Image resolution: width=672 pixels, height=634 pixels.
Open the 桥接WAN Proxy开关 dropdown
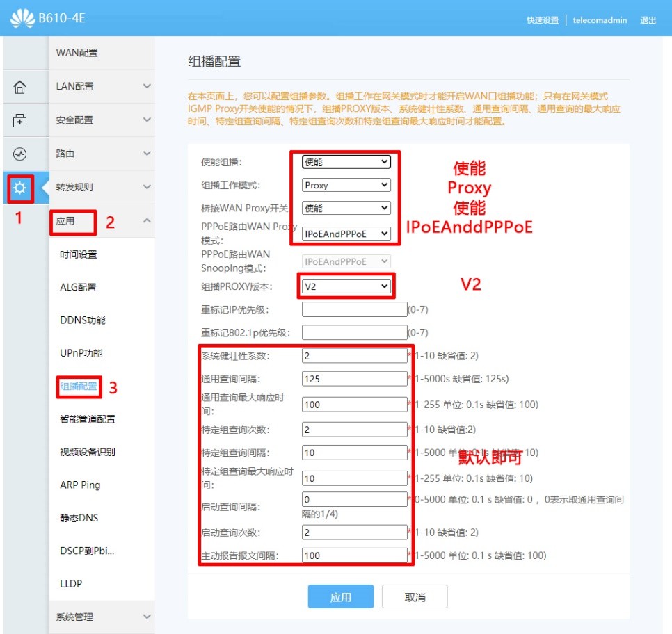pyautogui.click(x=346, y=207)
